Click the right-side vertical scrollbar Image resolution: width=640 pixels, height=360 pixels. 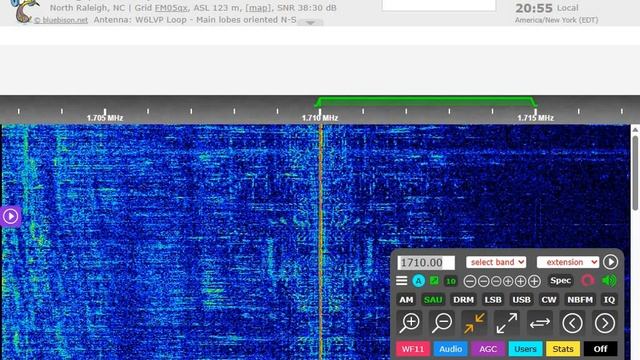pyautogui.click(x=635, y=173)
